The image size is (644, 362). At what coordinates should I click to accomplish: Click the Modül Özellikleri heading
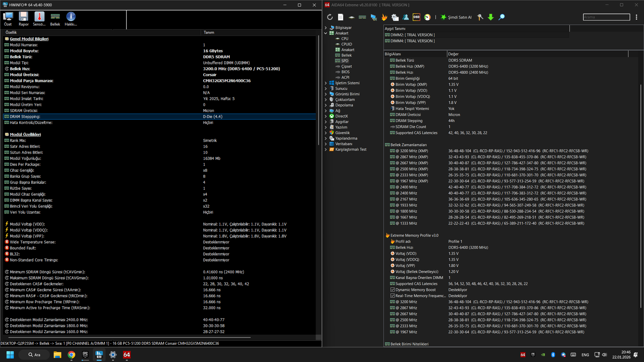click(25, 135)
